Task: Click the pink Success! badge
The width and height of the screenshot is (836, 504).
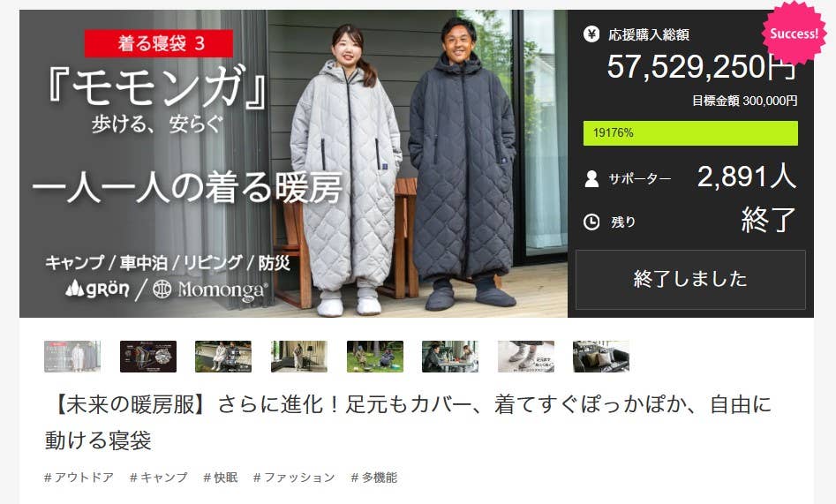Action: pyautogui.click(x=794, y=33)
